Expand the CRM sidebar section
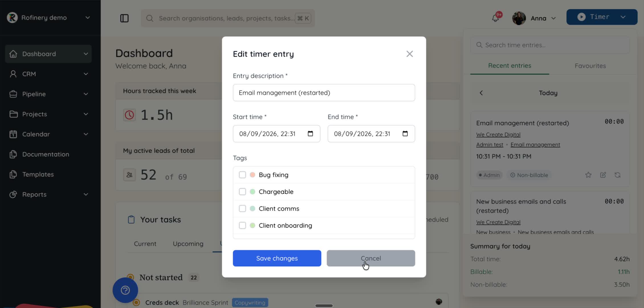This screenshot has width=644, height=308. pyautogui.click(x=86, y=74)
